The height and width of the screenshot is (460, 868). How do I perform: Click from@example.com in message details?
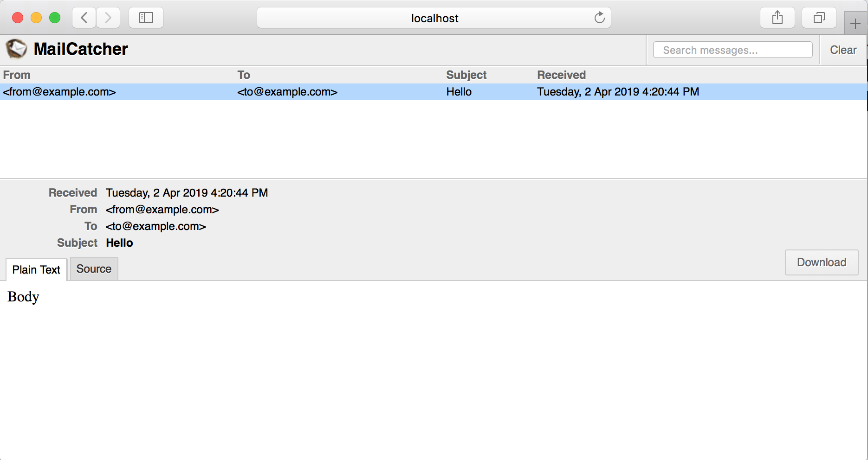[x=162, y=210]
